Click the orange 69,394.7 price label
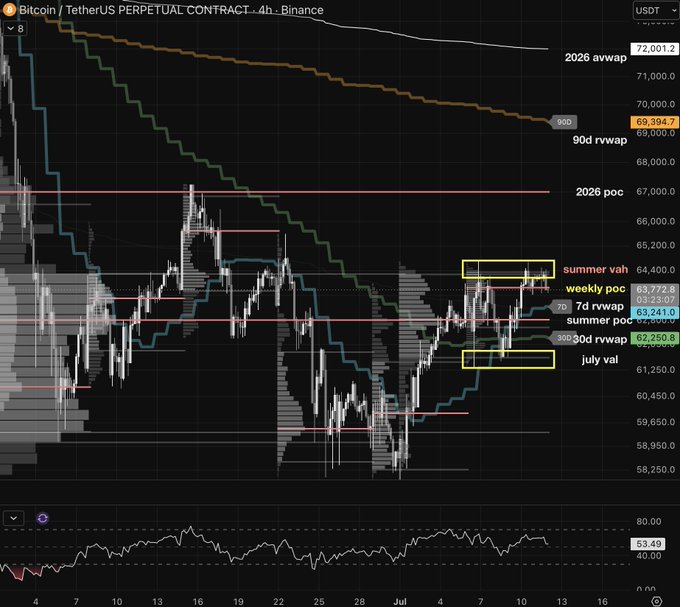The height and width of the screenshot is (607, 680). point(655,122)
